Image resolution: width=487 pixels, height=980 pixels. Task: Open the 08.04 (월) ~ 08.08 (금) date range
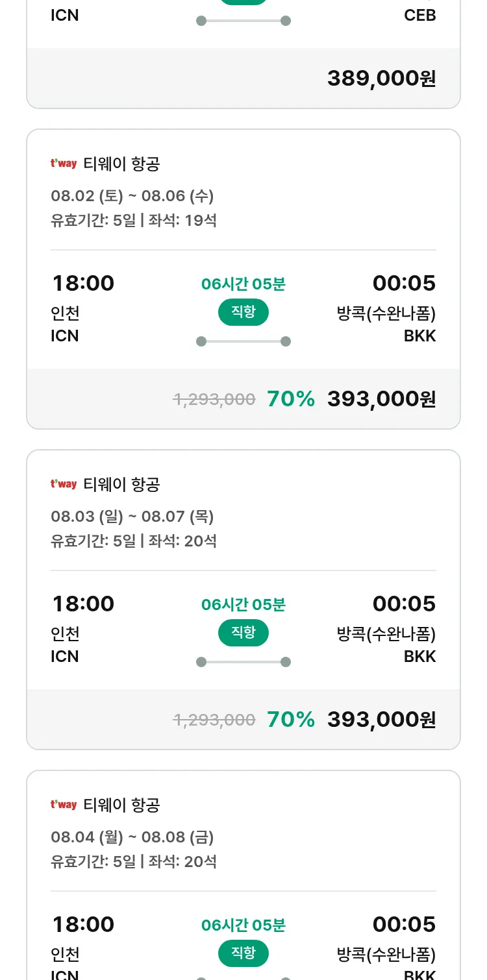tap(132, 837)
